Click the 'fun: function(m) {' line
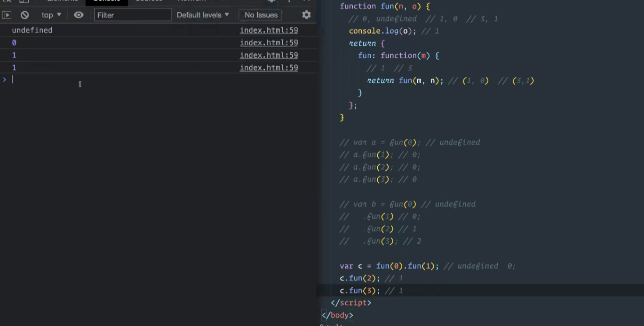The height and width of the screenshot is (326, 644). click(398, 56)
